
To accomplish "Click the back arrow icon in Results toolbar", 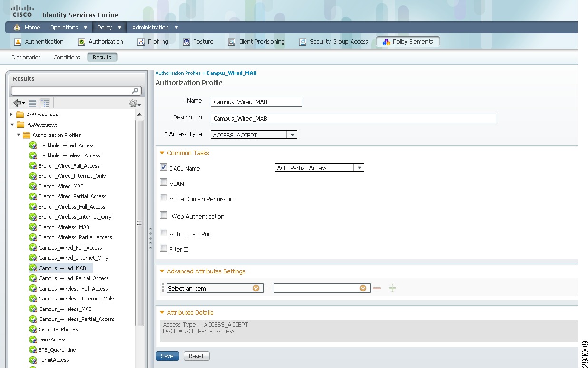I will 20,103.
